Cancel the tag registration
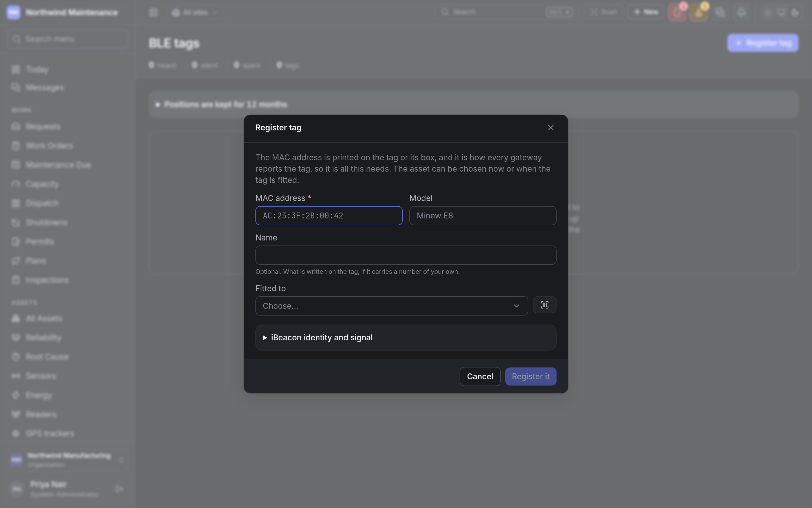The height and width of the screenshot is (508, 812). 480,376
